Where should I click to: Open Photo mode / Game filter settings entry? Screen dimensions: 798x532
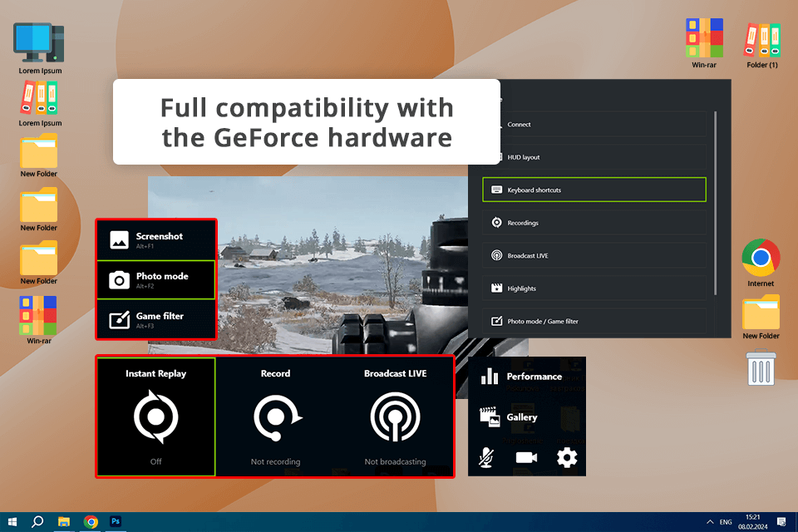click(x=594, y=321)
